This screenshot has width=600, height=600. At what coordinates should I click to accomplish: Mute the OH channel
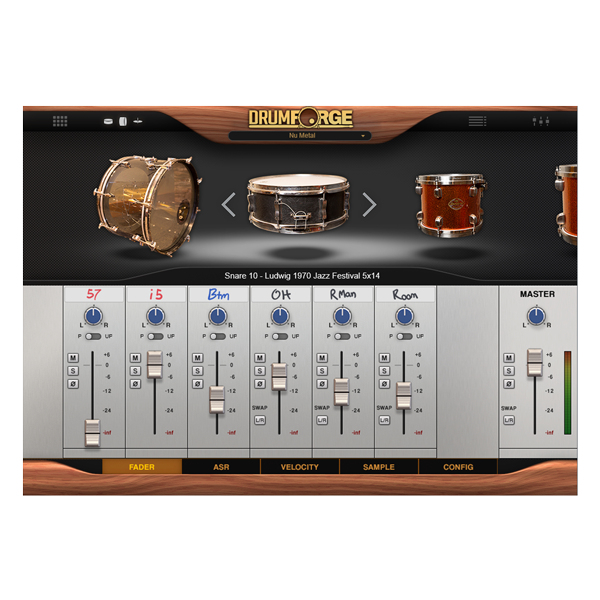coord(260,358)
